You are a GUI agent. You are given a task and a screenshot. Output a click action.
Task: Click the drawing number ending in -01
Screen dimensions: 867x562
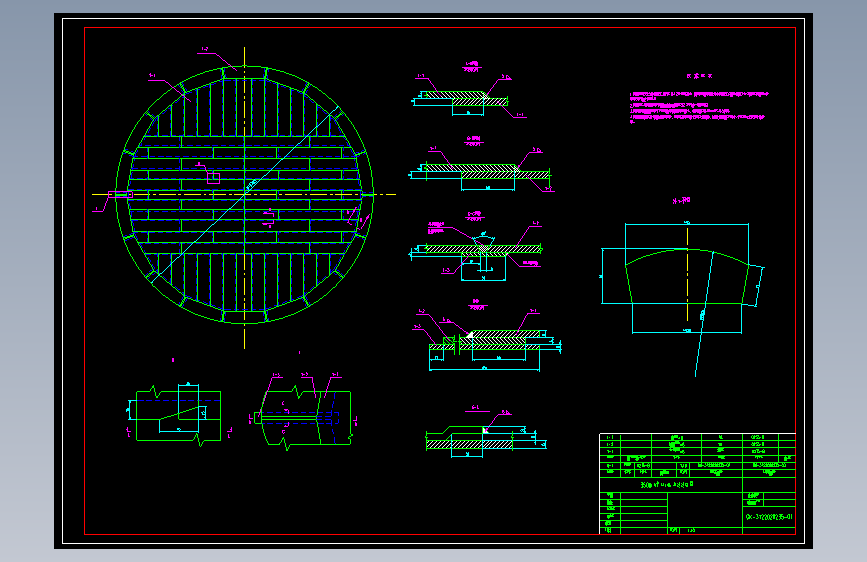coord(769,517)
